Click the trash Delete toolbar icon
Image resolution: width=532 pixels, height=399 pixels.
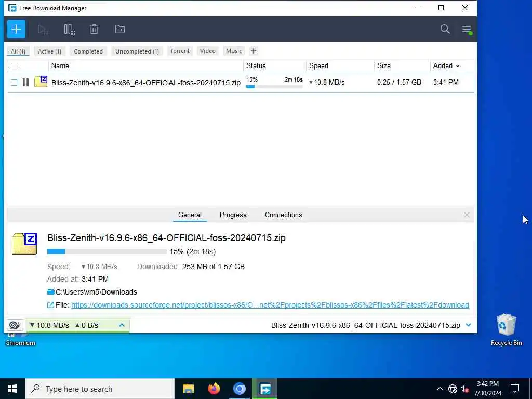94,30
